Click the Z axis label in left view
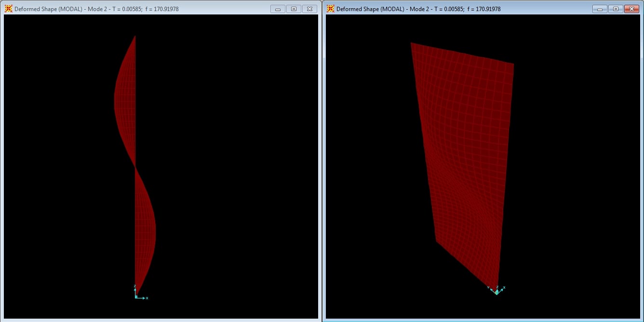Image resolution: width=644 pixels, height=322 pixels. 135,286
